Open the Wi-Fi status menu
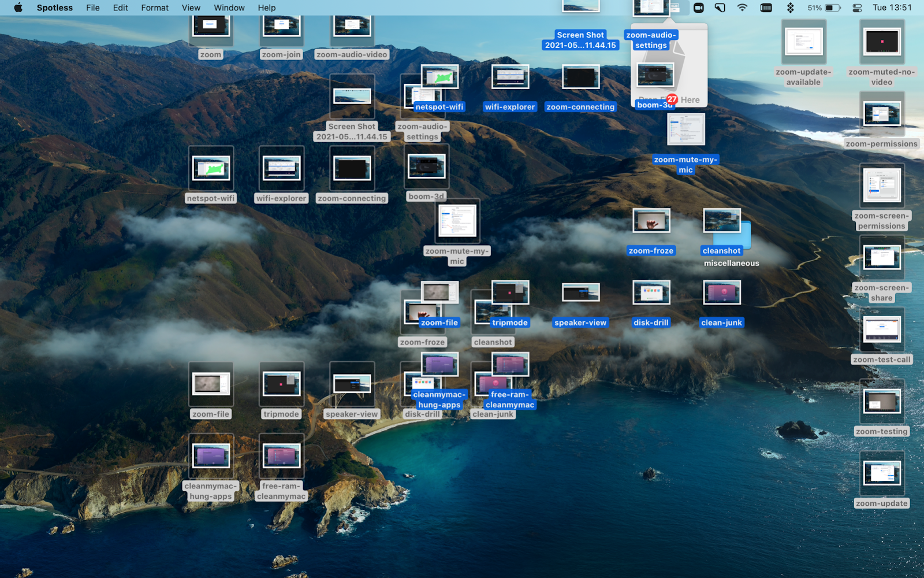 743,8
